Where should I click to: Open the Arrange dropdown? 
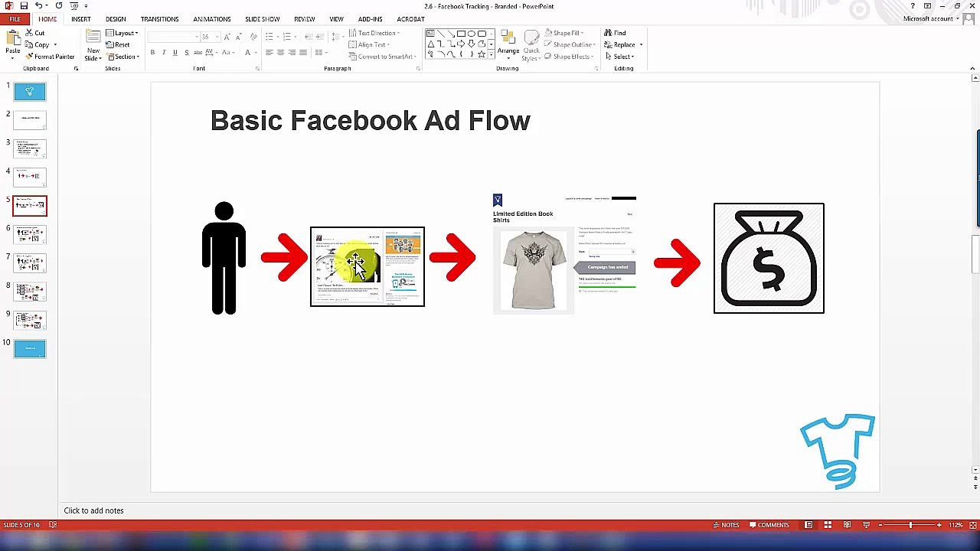pyautogui.click(x=508, y=44)
